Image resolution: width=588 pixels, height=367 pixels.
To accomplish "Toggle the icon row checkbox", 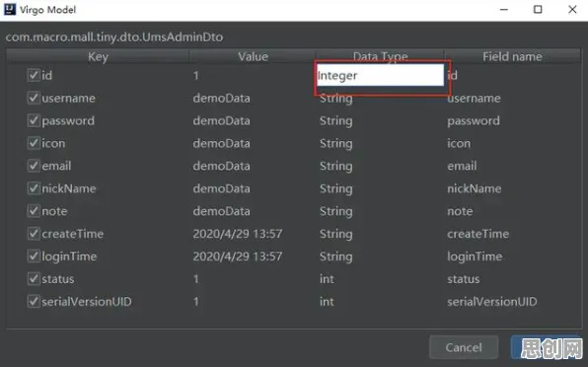I will (x=34, y=143).
